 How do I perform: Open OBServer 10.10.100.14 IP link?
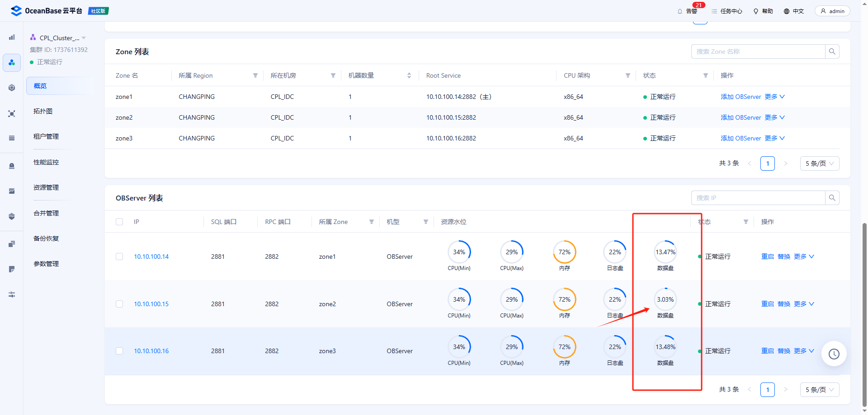coord(151,256)
